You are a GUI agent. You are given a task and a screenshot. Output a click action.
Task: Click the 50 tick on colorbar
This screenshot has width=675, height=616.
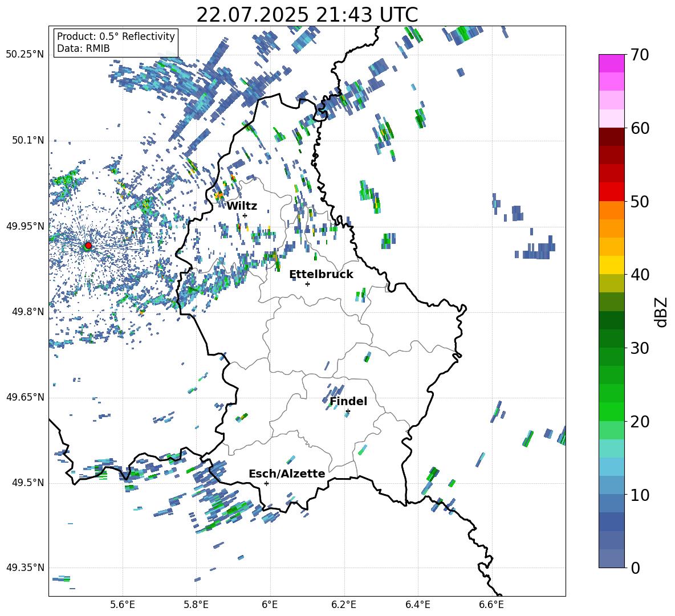pyautogui.click(x=640, y=202)
